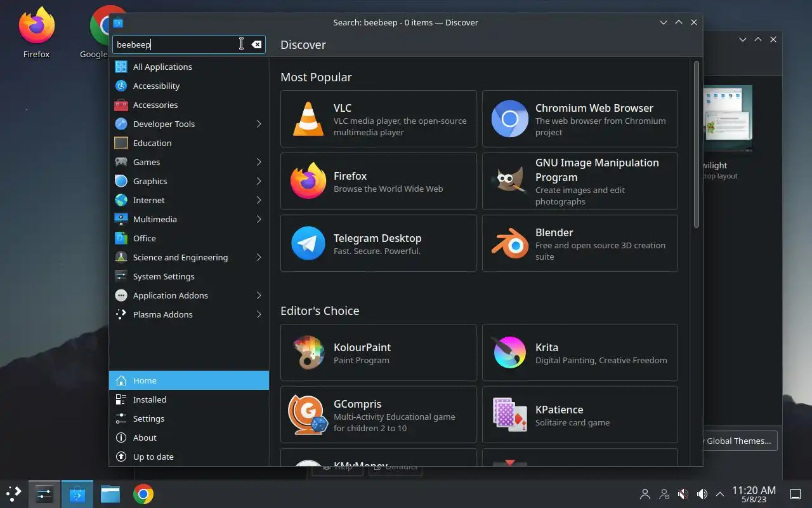The image size is (812, 508).
Task: Open the VLC app card title
Action: [x=343, y=108]
